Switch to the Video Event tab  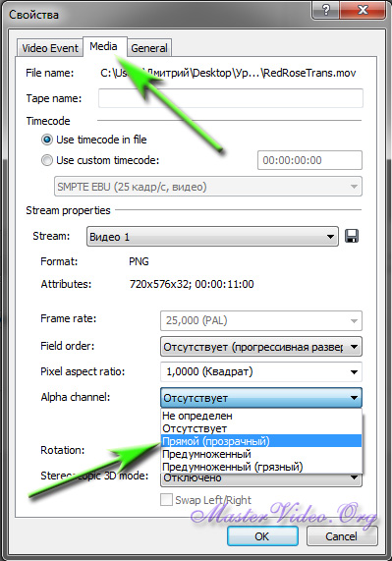click(x=50, y=48)
